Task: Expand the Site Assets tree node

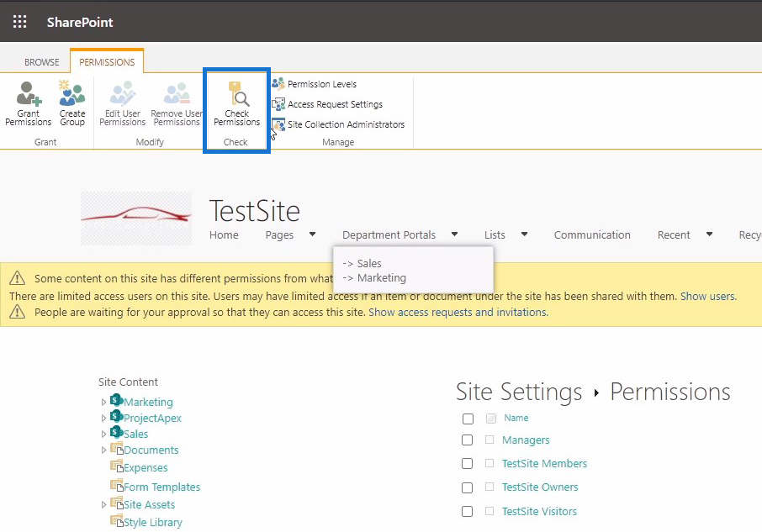Action: [x=103, y=505]
